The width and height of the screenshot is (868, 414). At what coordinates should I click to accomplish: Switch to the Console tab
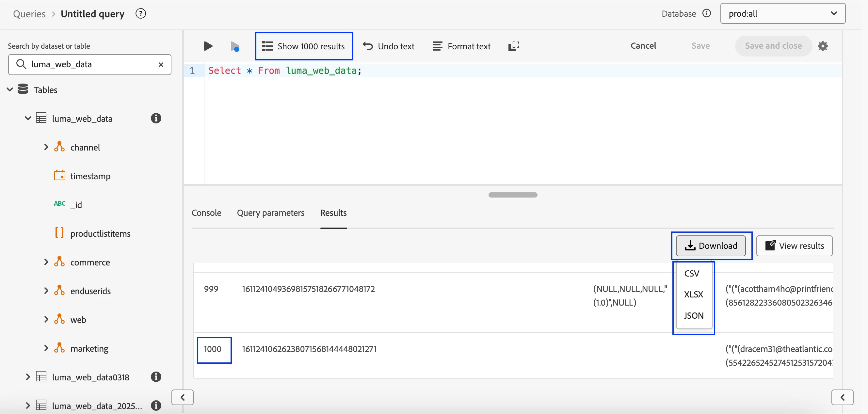tap(206, 213)
